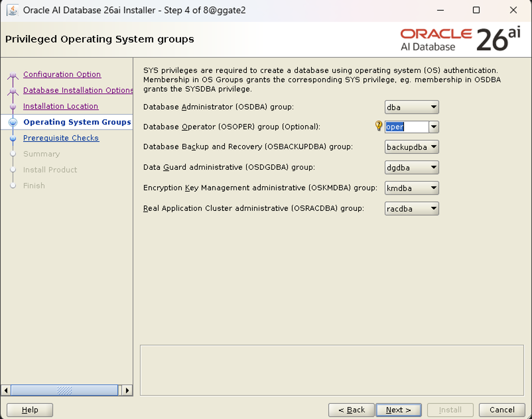Open the OSBACKUPDBA dropdown showing backupdba
The image size is (532, 419).
[x=411, y=147]
